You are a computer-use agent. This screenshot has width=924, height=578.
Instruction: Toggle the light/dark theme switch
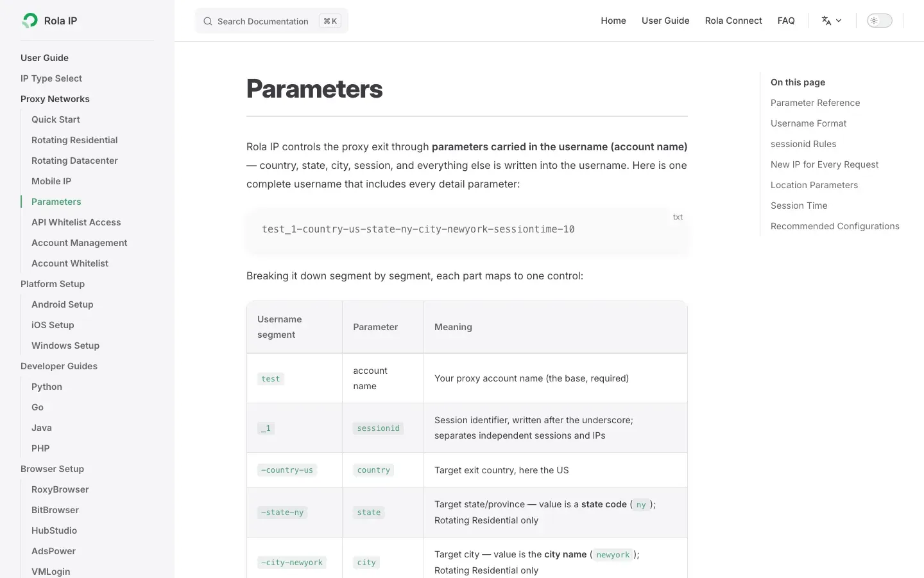click(880, 21)
